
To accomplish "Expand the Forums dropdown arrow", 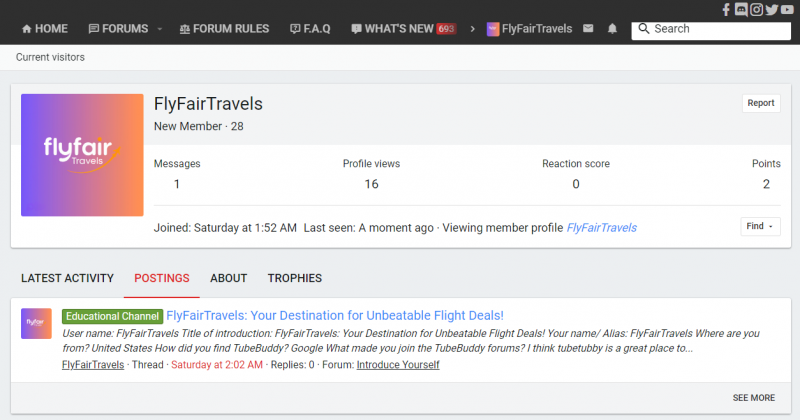I will click(160, 29).
